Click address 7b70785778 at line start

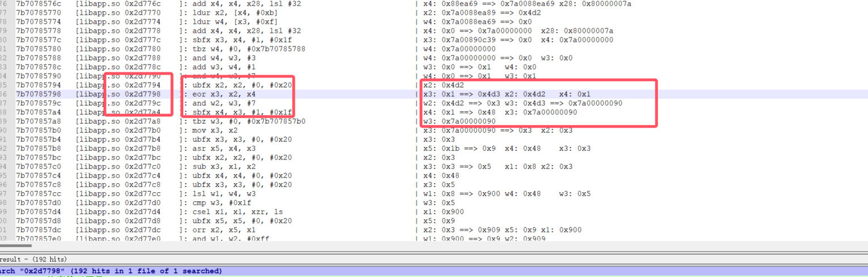click(x=38, y=31)
